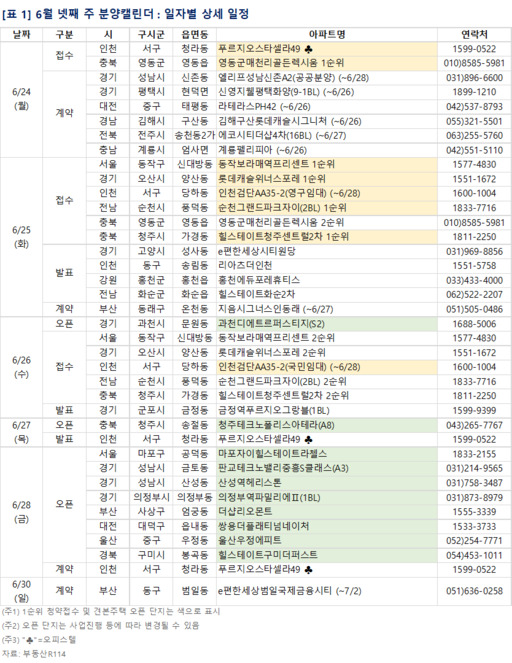Click phone number '051)636-0258'
Viewport: 512px width, 663px height.
click(x=474, y=591)
